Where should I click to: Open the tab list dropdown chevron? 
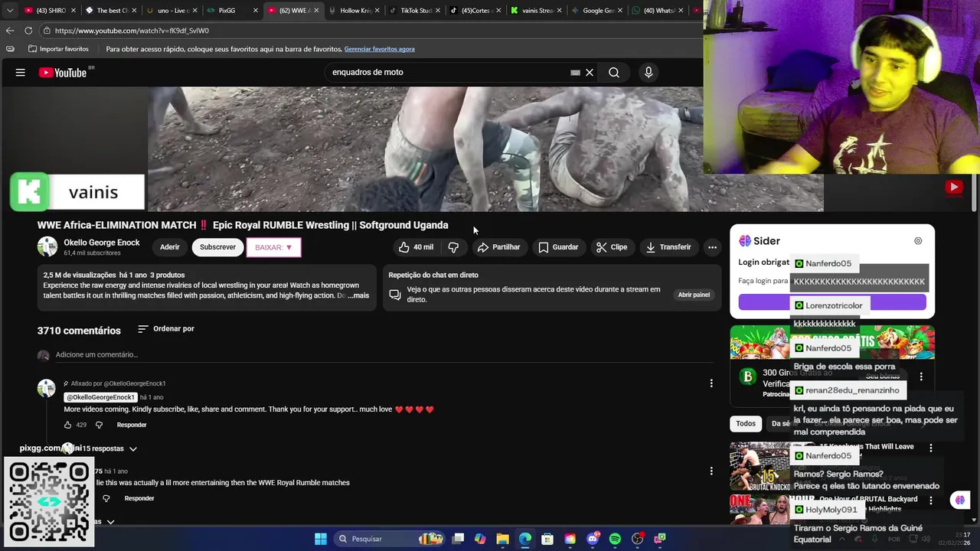click(x=8, y=11)
